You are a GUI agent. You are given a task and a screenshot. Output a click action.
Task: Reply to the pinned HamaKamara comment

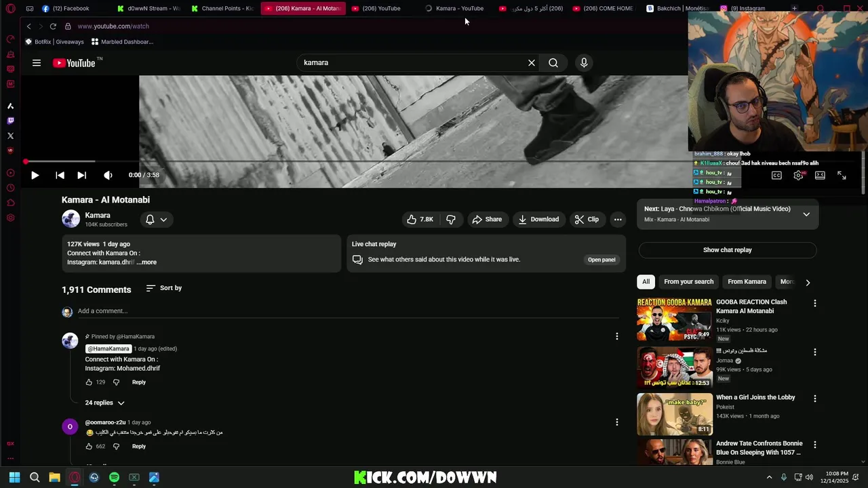click(x=139, y=382)
